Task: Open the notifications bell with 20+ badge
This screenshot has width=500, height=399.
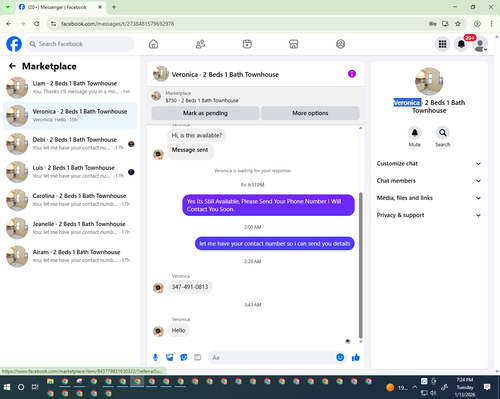Action: tap(461, 44)
